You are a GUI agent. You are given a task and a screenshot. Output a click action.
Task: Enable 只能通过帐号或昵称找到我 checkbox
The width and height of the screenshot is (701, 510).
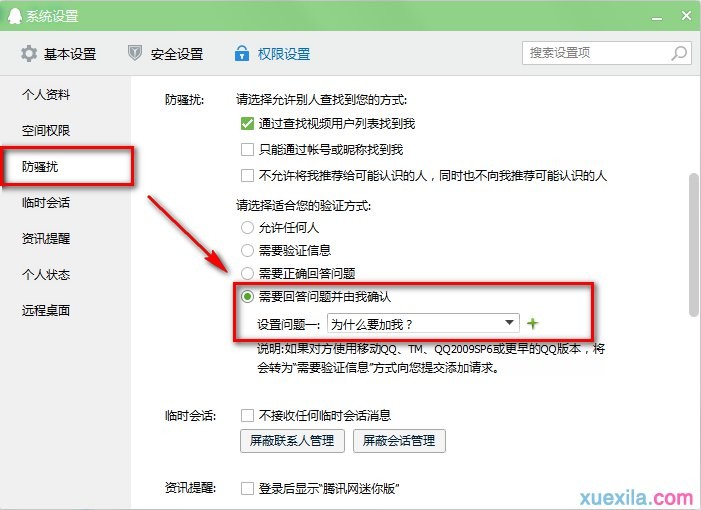click(248, 150)
